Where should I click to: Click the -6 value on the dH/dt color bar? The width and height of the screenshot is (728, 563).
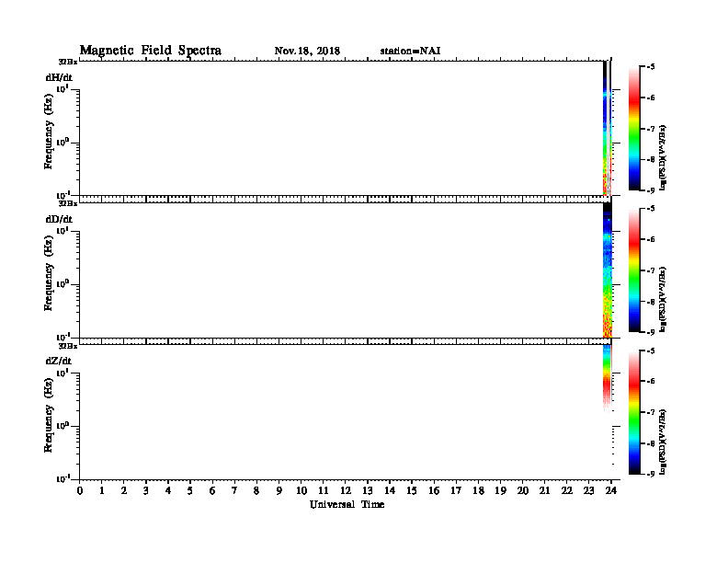point(651,98)
